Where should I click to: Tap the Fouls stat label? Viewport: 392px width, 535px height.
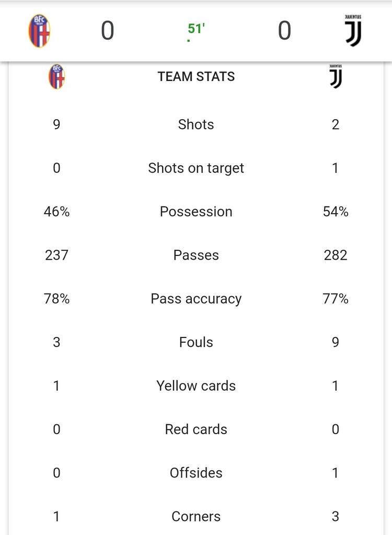click(196, 342)
